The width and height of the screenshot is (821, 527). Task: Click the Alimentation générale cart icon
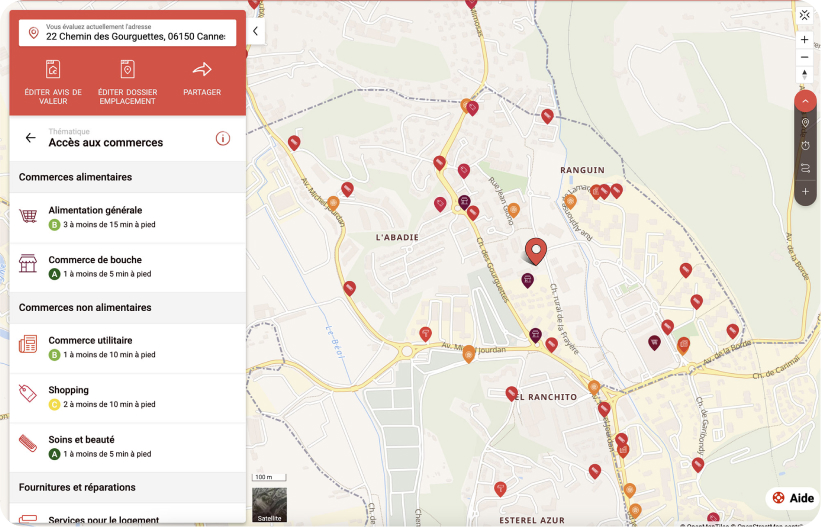click(28, 215)
